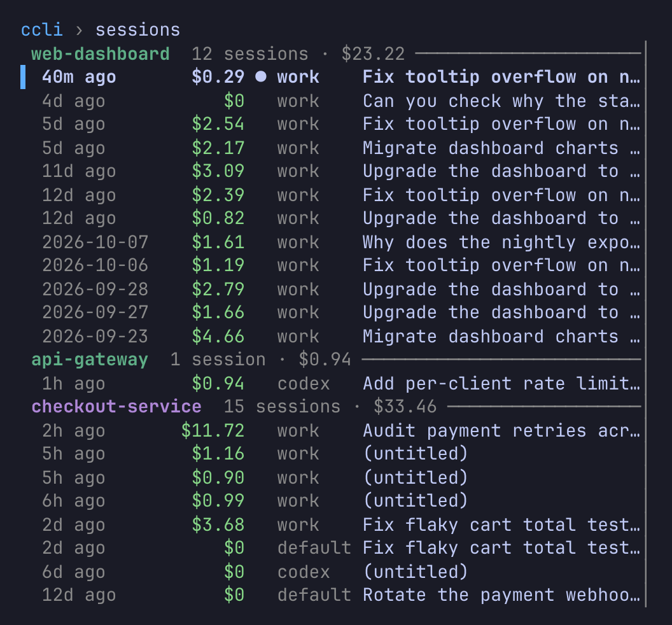Open 'Audit payment retries acr…' session

[x=330, y=430]
